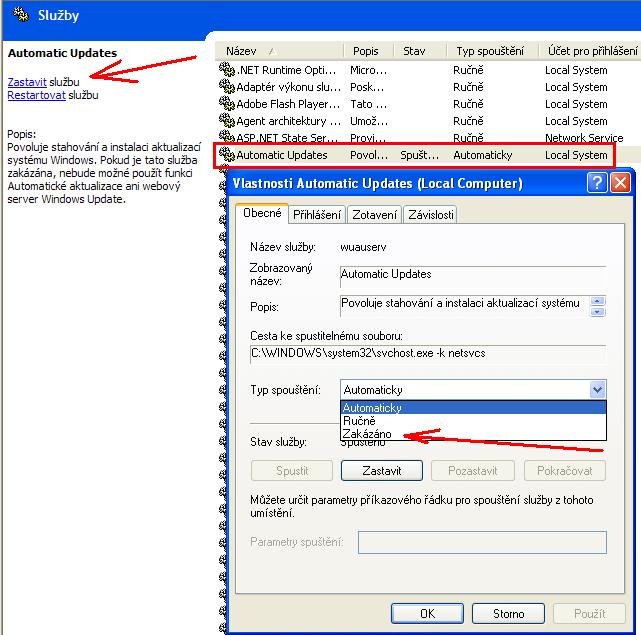This screenshot has width=641, height=635.
Task: Click the Zobrazovaný název input field
Action: tap(473, 276)
